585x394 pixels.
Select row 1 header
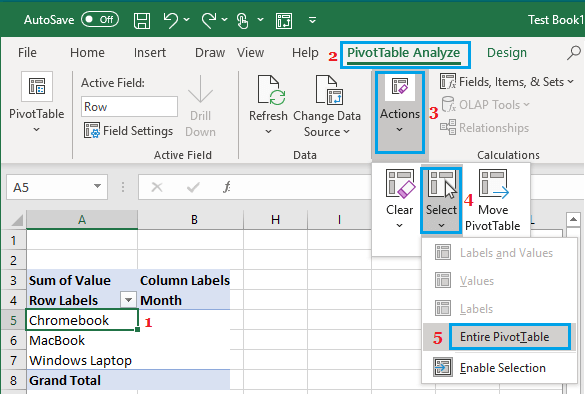[13, 240]
